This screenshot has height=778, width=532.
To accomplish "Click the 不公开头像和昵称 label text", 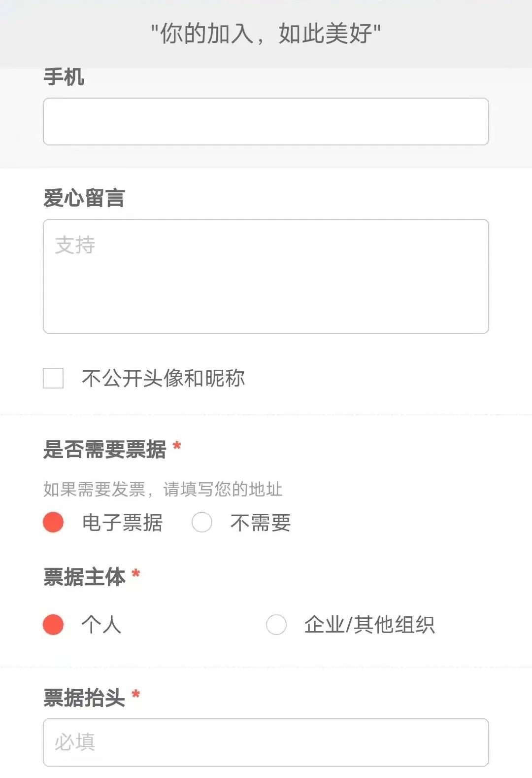I will pyautogui.click(x=163, y=378).
